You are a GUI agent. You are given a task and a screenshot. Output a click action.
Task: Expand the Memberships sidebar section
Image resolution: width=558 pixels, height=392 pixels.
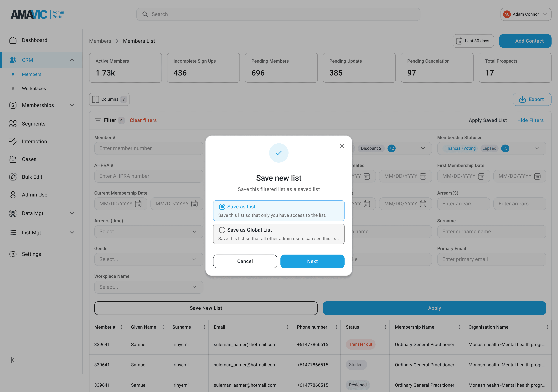tap(72, 105)
